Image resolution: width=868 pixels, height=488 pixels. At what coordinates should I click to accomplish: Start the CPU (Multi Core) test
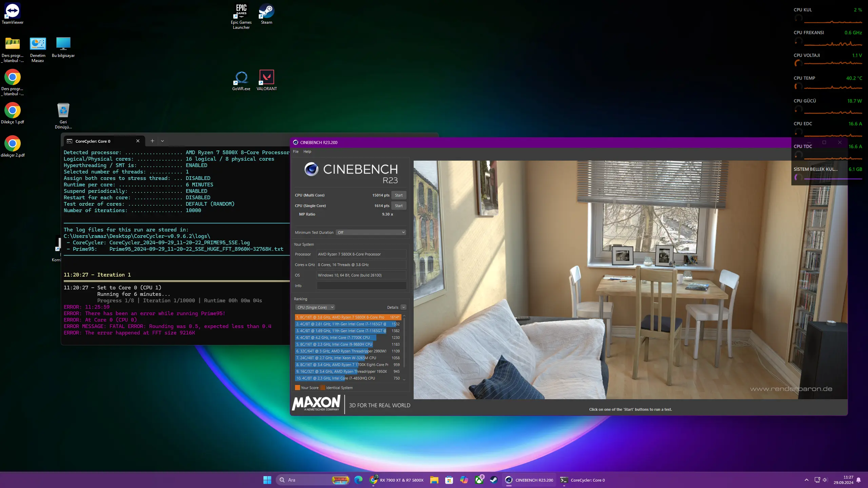(399, 195)
